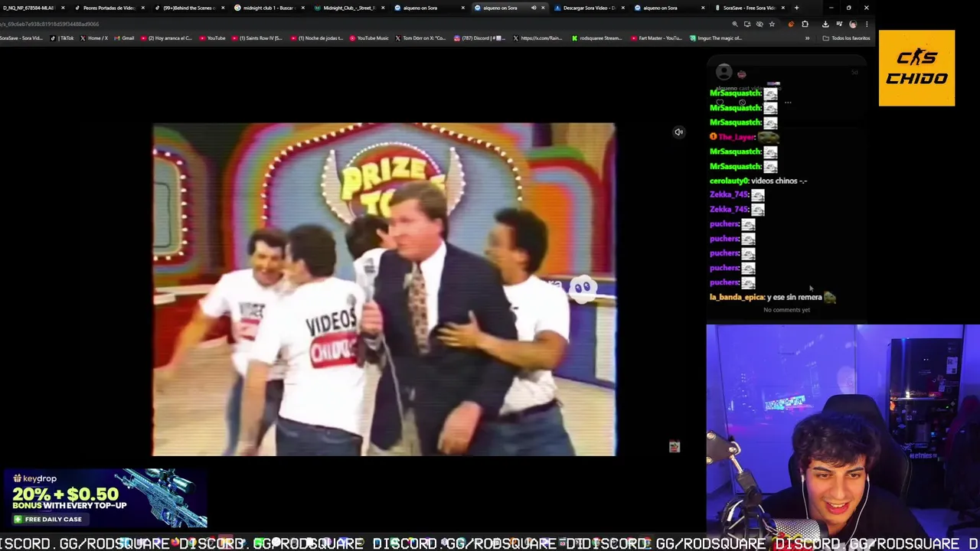This screenshot has height=551, width=980.
Task: Click the CS Chido yellow logo
Action: pyautogui.click(x=916, y=68)
